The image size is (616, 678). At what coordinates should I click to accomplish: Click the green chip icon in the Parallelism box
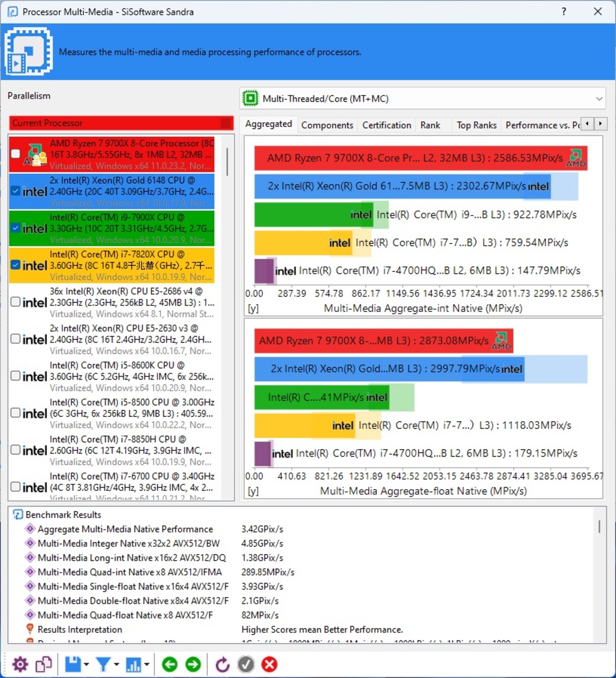pyautogui.click(x=250, y=98)
